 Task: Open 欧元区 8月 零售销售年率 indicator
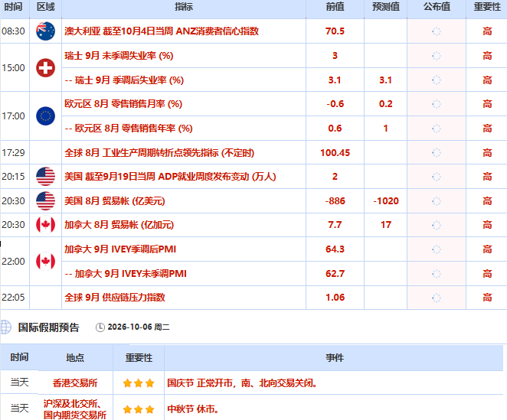pyautogui.click(x=129, y=129)
